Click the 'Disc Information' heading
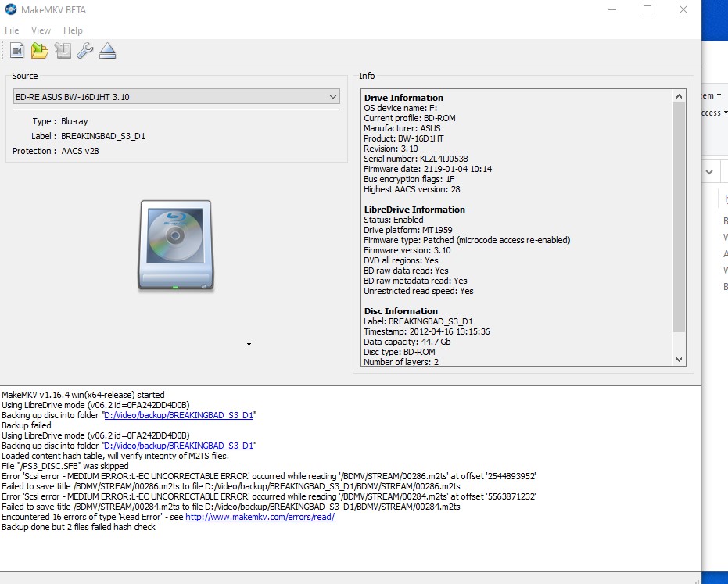The height and width of the screenshot is (584, 728). [400, 311]
